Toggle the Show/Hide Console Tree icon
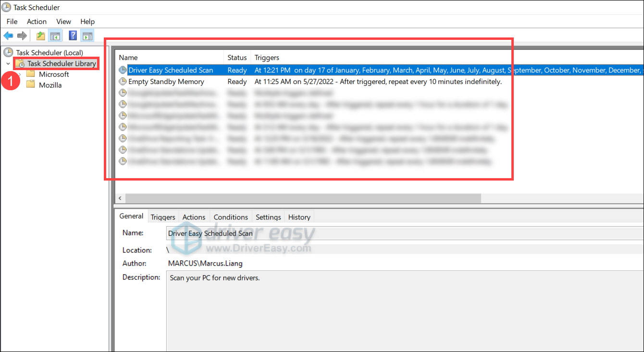This screenshot has height=352, width=644. [55, 36]
